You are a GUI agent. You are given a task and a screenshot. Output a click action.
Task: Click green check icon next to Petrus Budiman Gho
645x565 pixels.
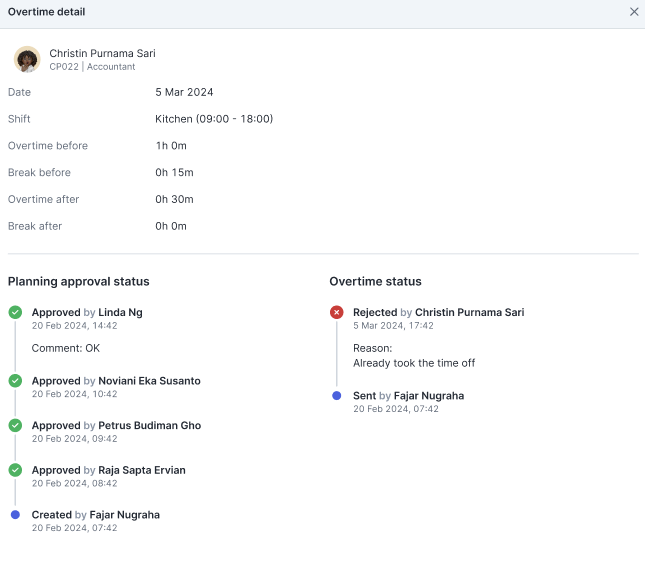coord(15,425)
